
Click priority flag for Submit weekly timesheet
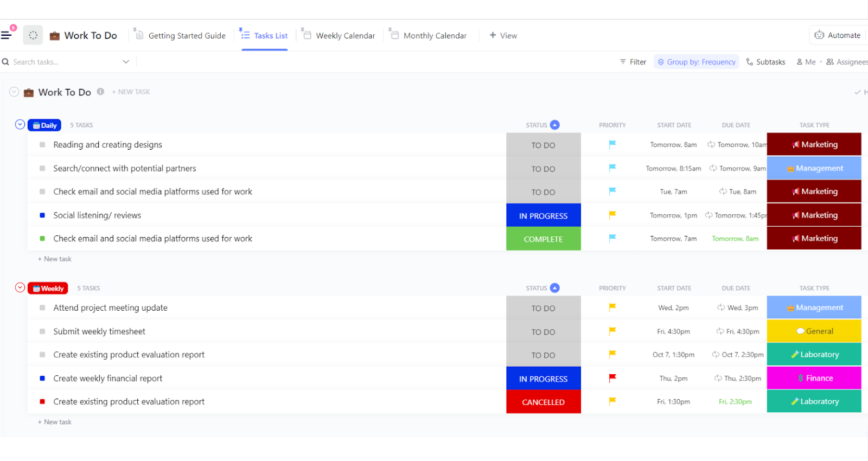pos(612,331)
